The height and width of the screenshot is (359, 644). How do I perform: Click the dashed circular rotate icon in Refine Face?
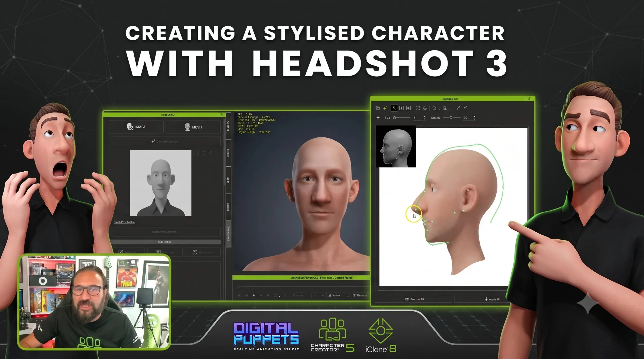(434, 108)
